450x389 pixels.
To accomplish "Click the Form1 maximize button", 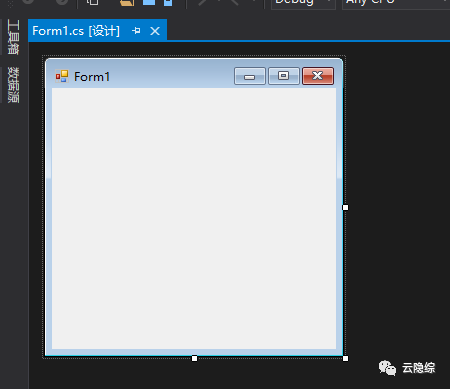I will click(x=284, y=76).
